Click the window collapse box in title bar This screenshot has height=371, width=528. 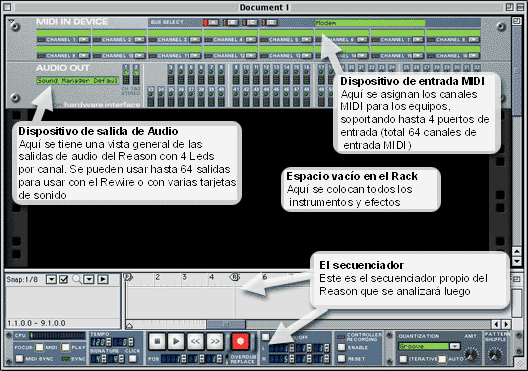click(x=520, y=7)
